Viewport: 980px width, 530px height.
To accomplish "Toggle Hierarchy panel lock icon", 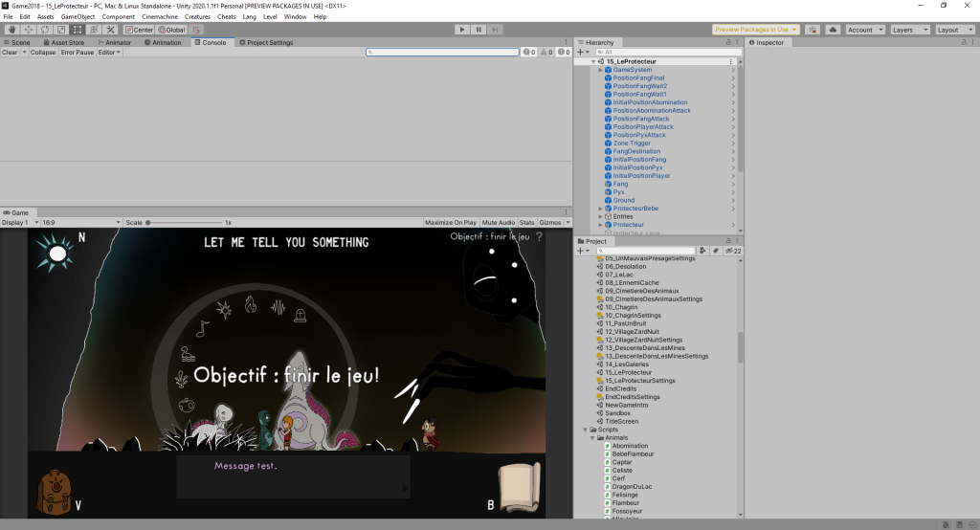I will pos(728,42).
